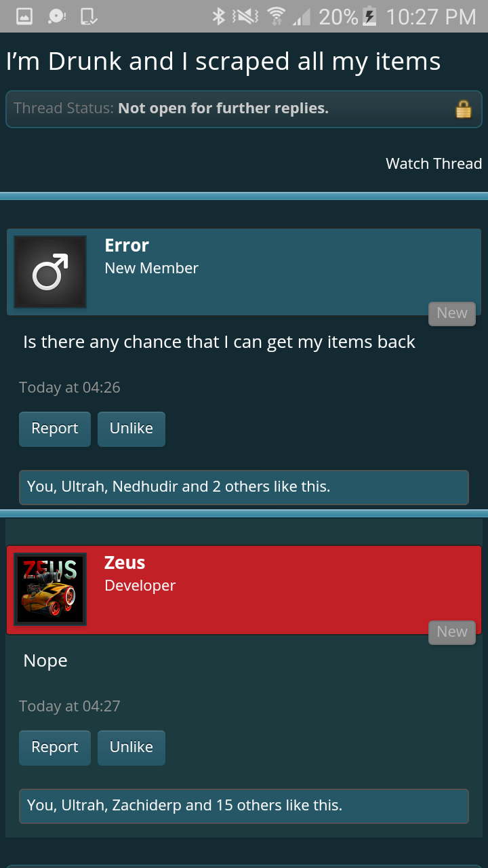The height and width of the screenshot is (868, 488).
Task: Tap the cellular signal strength icon
Action: [x=301, y=18]
